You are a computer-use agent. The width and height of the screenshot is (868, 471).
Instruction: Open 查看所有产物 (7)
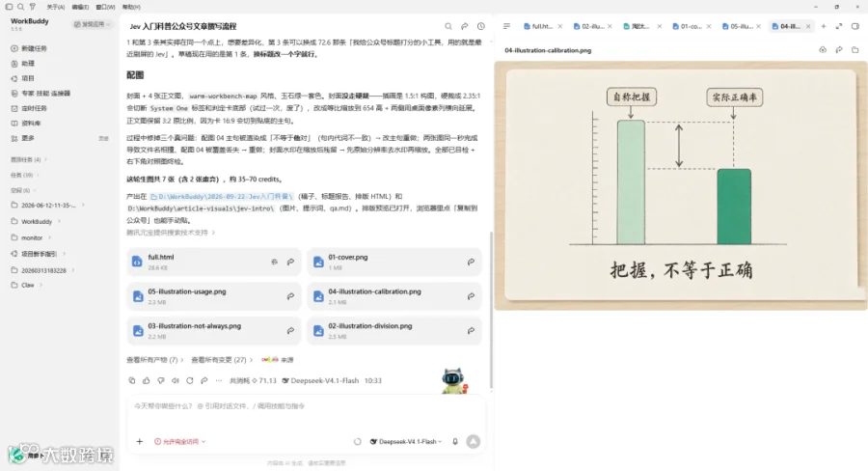pos(155,360)
